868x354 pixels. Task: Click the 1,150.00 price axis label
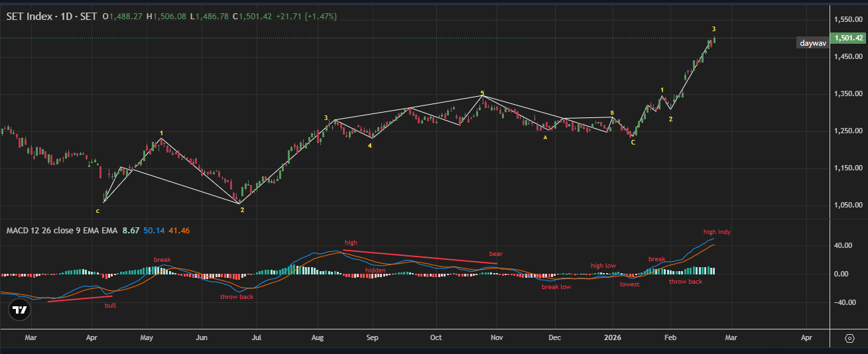849,168
